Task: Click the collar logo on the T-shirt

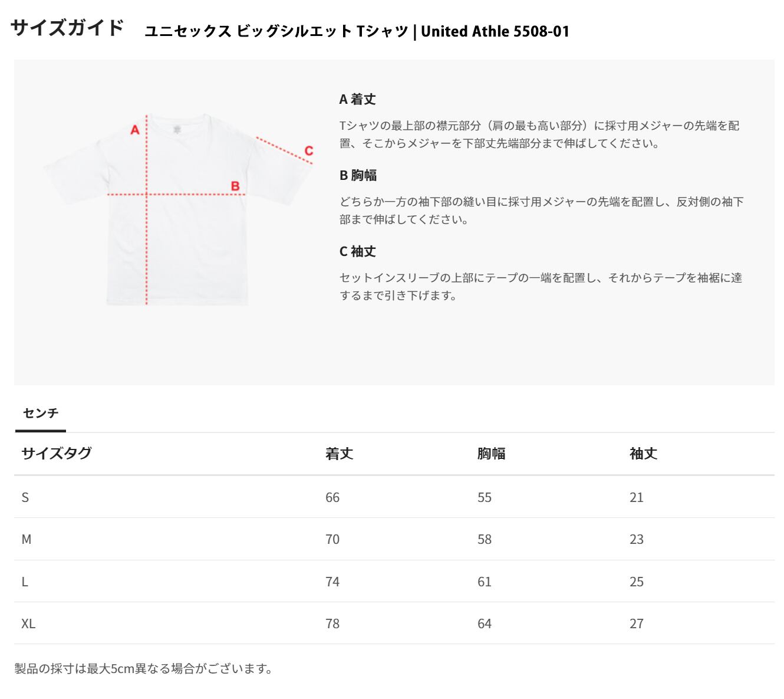Action: (x=176, y=129)
